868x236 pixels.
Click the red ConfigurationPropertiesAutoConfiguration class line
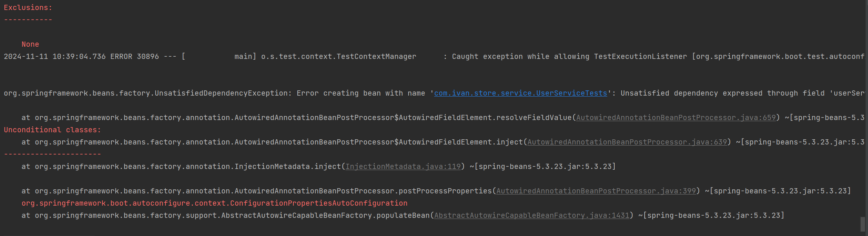215,203
